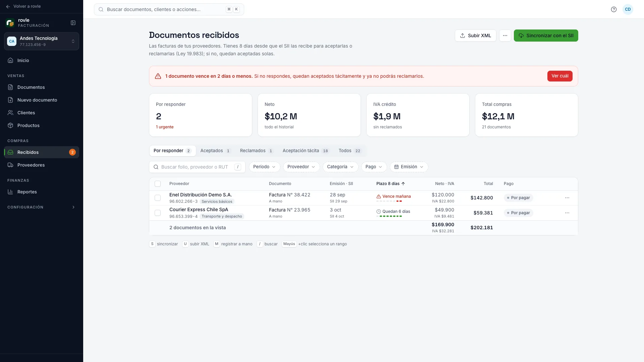Click the deadline progress dots for Courier Express
This screenshot has width=644, height=362.
(x=389, y=216)
